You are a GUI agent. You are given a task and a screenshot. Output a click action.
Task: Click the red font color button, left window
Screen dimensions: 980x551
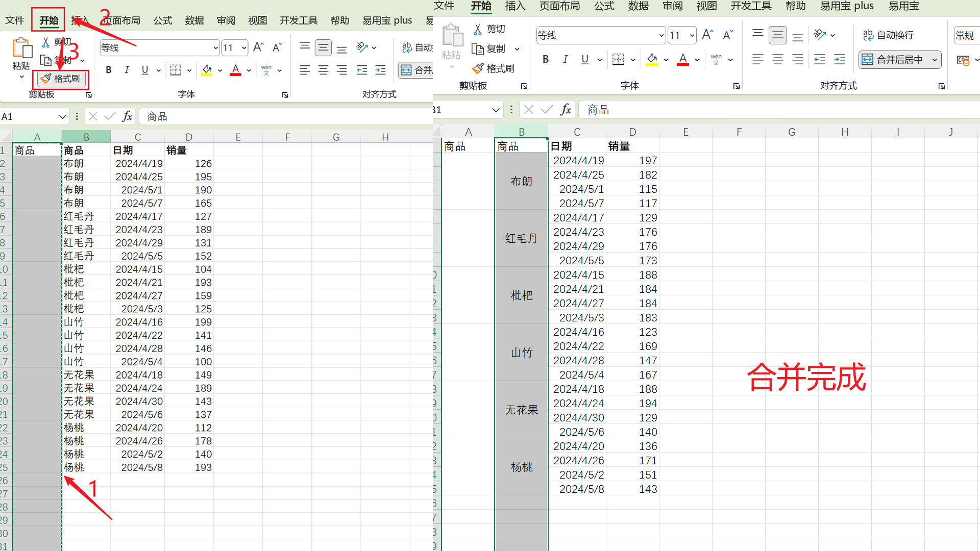(235, 70)
